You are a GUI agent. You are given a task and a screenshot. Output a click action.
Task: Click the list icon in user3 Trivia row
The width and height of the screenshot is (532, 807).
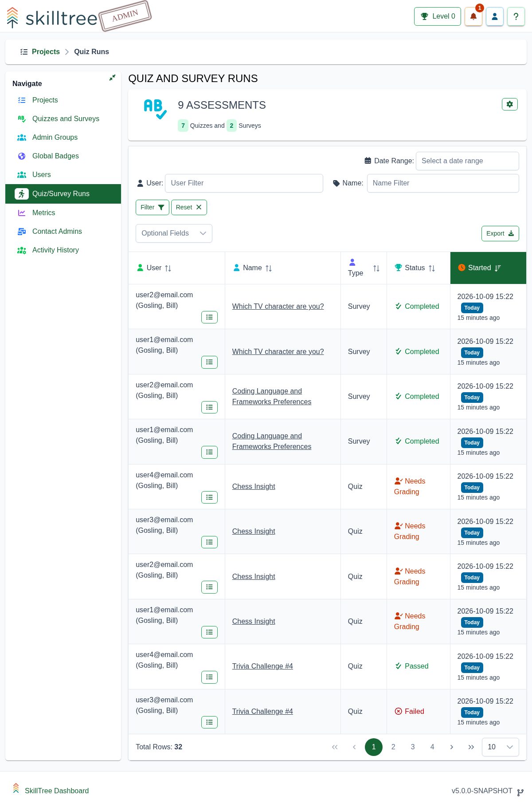209,722
